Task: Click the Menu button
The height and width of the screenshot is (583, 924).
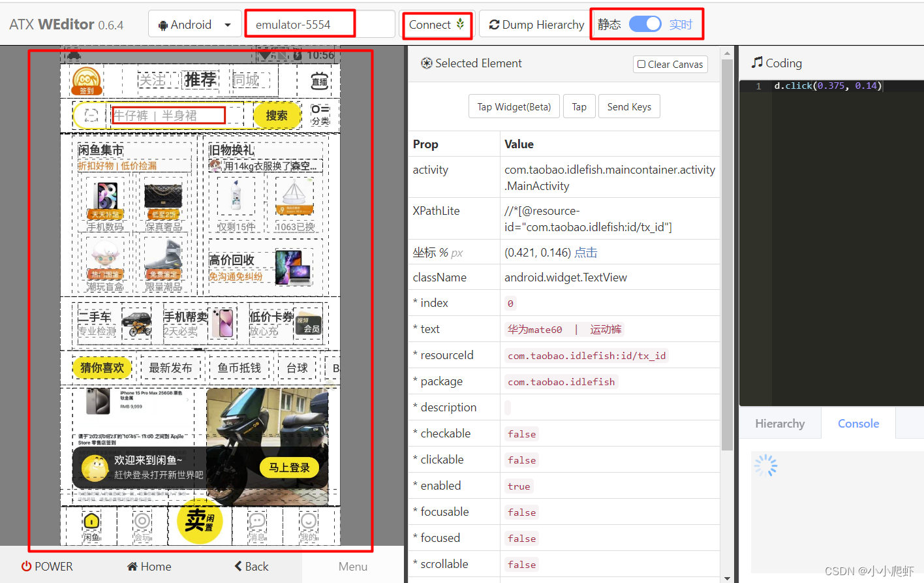Action: click(x=353, y=567)
